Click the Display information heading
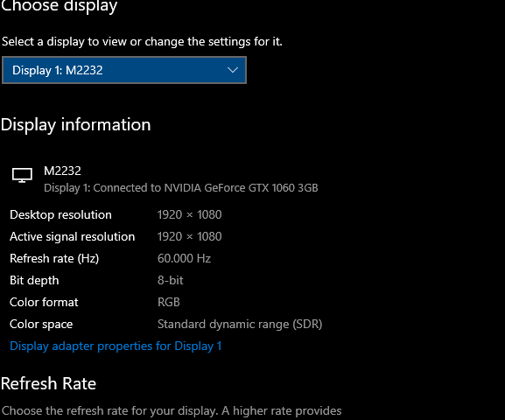Viewport: 505px width, 420px height. [75, 125]
